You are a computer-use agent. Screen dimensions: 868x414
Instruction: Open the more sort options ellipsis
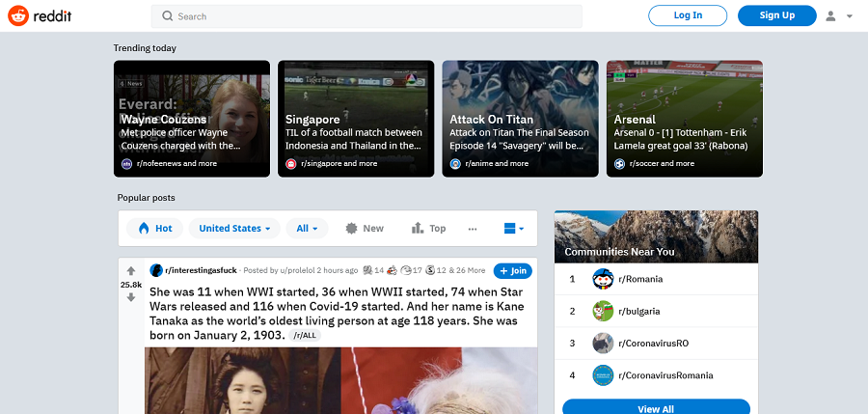tap(473, 229)
